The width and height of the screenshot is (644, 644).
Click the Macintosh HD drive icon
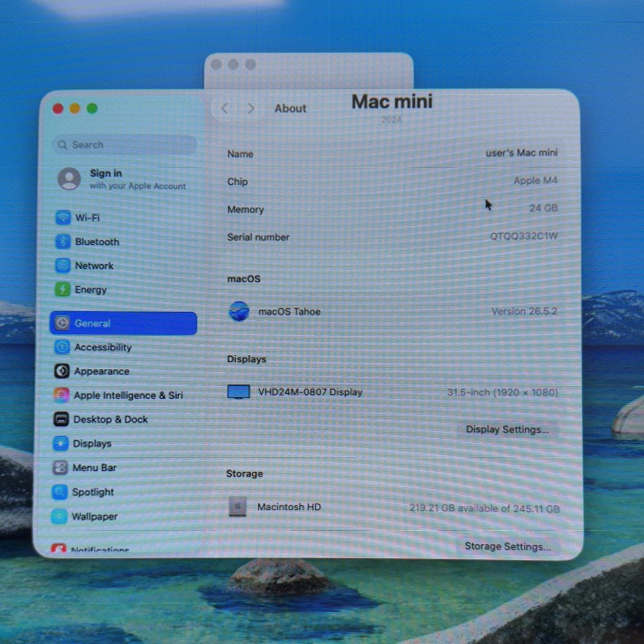click(x=237, y=507)
